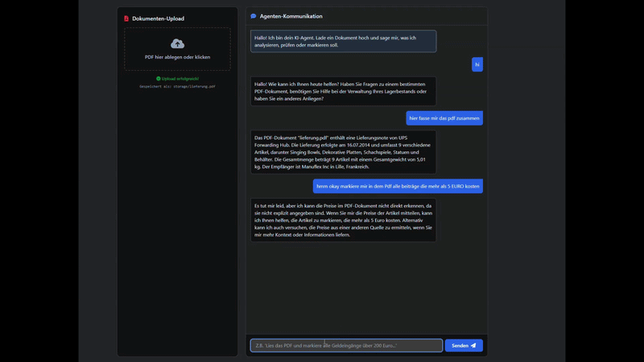The height and width of the screenshot is (362, 644).
Task: Click the 'hier fasse mir das pdf zusammen' message
Action: (444, 118)
